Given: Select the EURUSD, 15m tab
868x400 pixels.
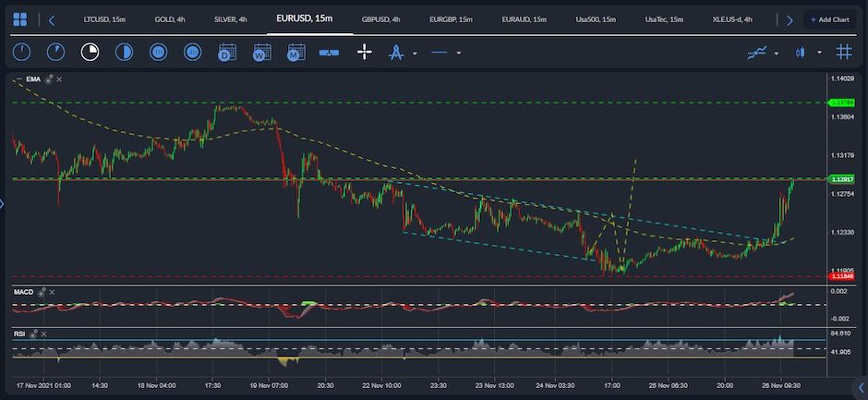Looking at the screenshot, I should 305,18.
